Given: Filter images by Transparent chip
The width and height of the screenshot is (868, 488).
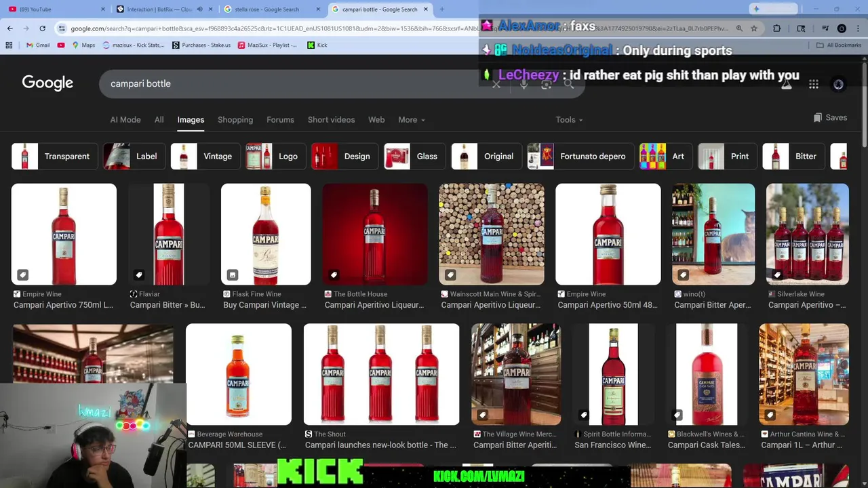Looking at the screenshot, I should [x=54, y=157].
